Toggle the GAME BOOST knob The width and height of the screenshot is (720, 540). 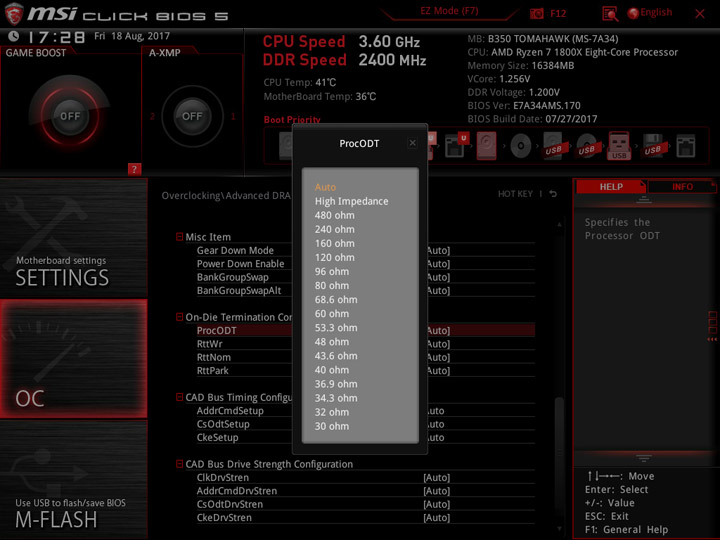(x=70, y=116)
